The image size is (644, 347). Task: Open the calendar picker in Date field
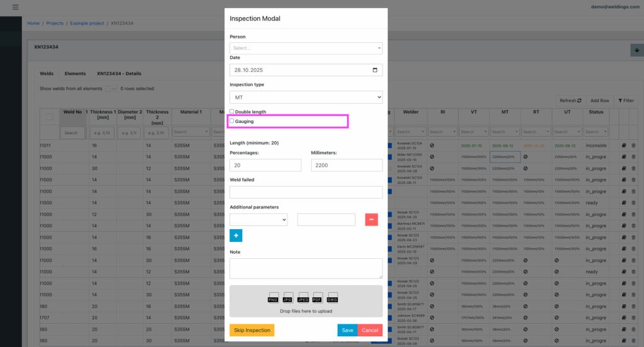coord(375,70)
